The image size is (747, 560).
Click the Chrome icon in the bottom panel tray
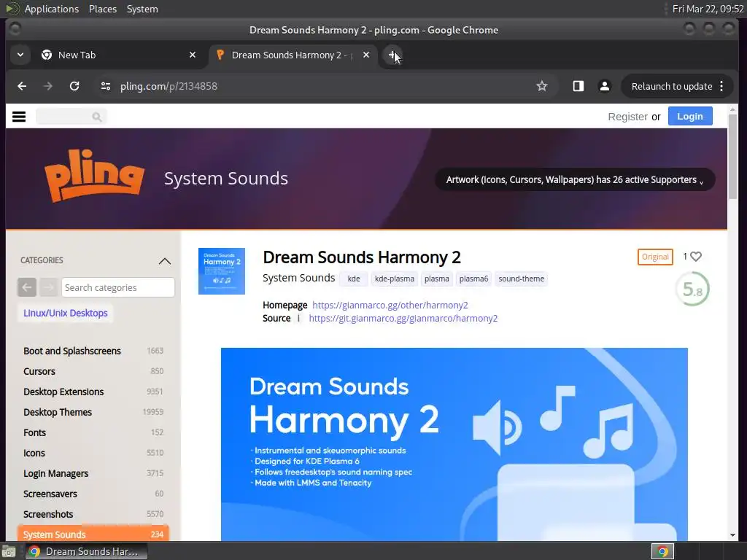(x=662, y=551)
